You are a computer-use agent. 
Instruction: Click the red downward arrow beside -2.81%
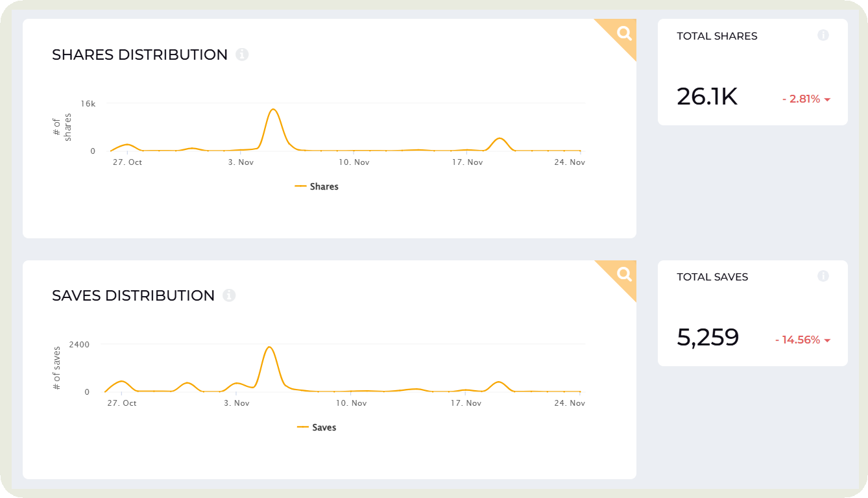coord(827,99)
